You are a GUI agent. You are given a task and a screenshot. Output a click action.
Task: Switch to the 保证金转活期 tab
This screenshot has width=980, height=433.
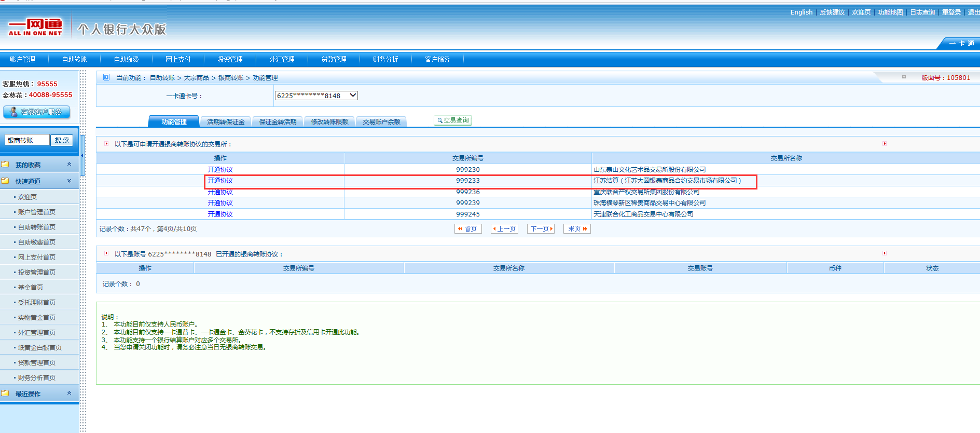click(278, 121)
